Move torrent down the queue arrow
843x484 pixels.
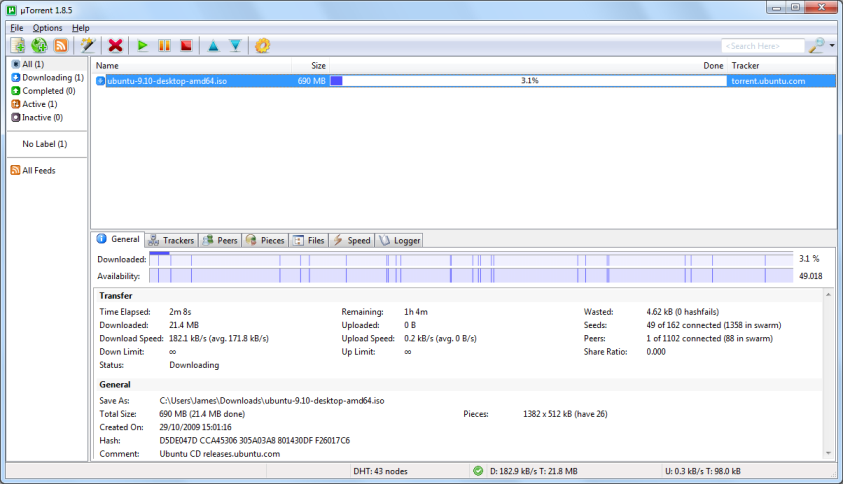coord(235,46)
